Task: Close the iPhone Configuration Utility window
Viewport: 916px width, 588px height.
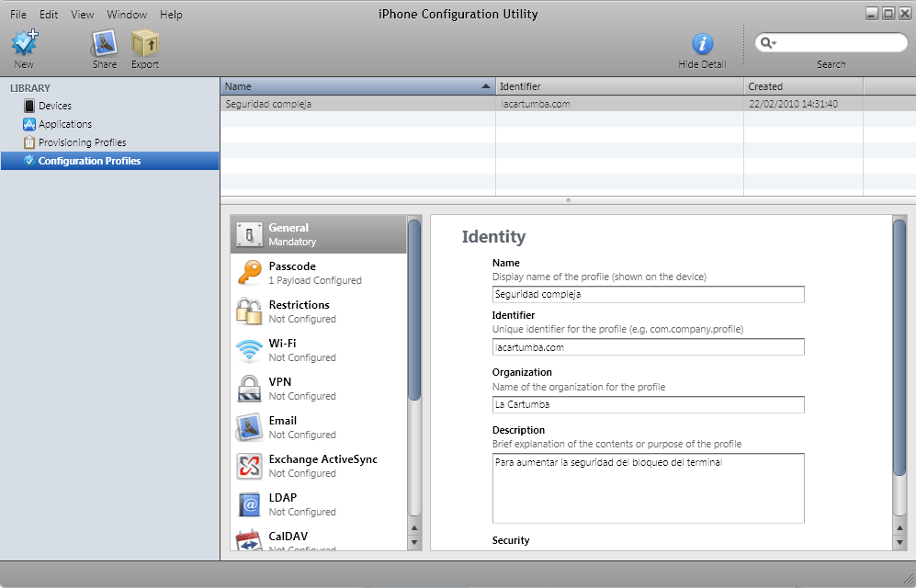Action: (904, 14)
